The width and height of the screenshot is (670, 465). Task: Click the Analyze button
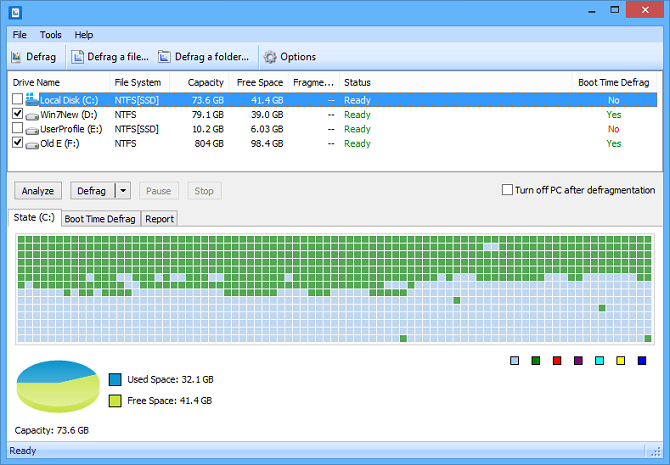tap(38, 190)
